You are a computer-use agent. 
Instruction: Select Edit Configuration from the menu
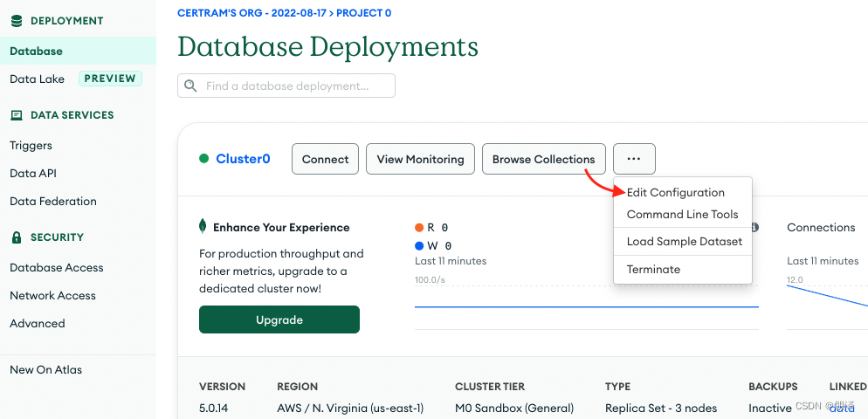(675, 193)
